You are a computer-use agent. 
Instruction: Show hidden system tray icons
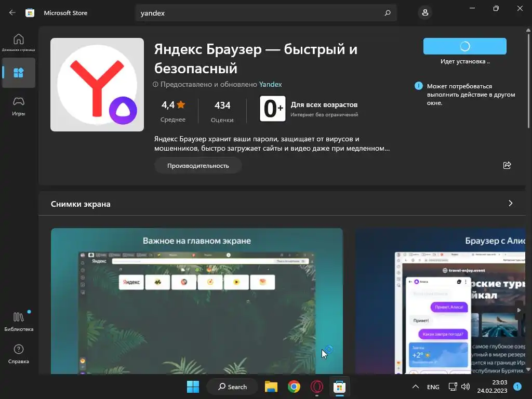click(415, 387)
